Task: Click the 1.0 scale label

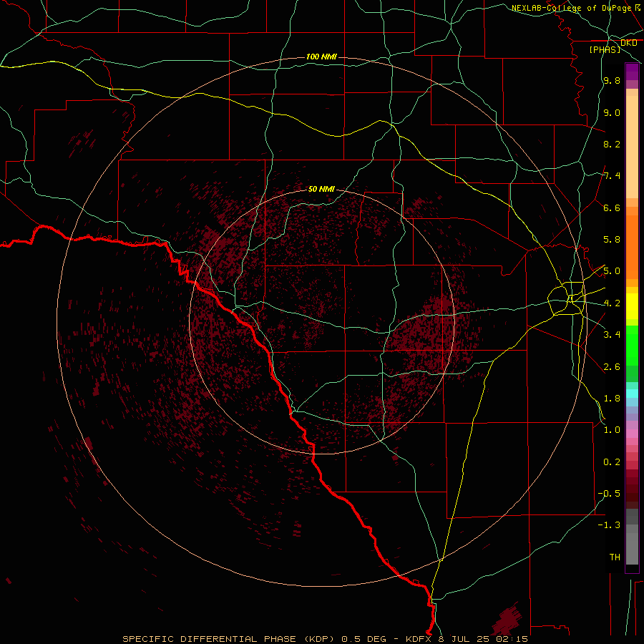Action: [x=612, y=430]
